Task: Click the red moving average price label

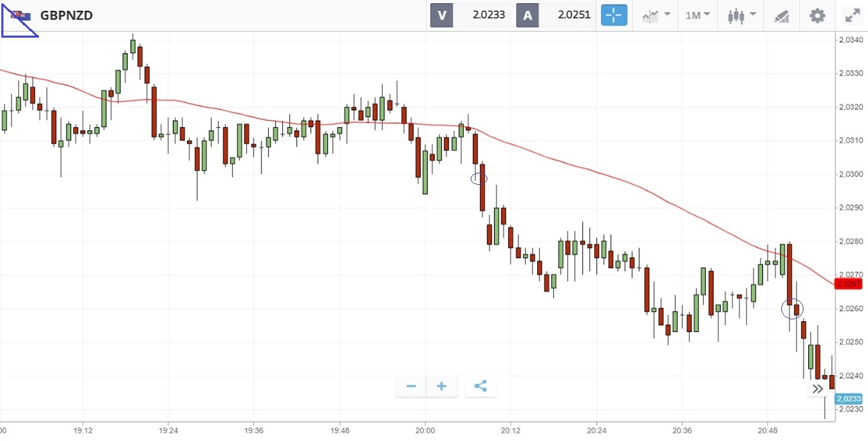Action: pos(849,284)
